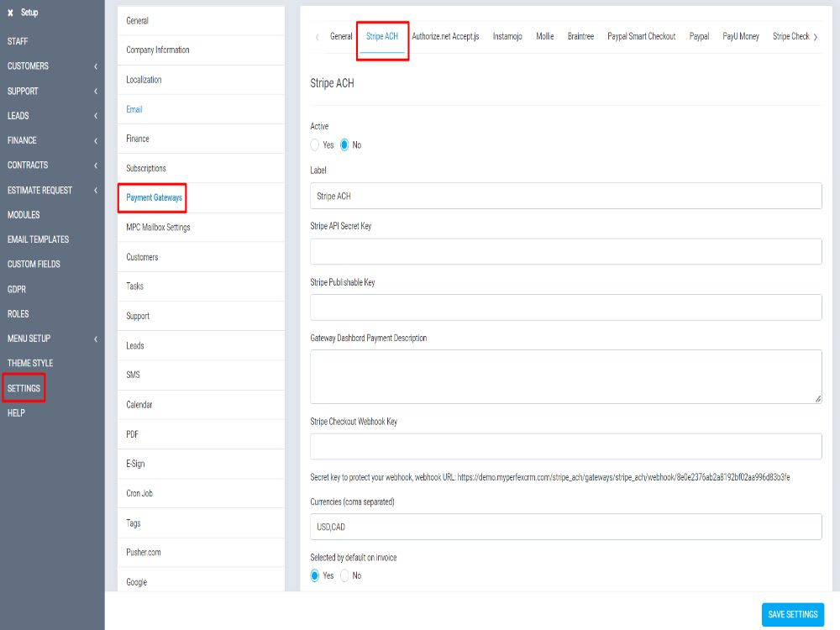840x630 pixels.
Task: Click the SAVE SETTINGS button
Action: [792, 614]
